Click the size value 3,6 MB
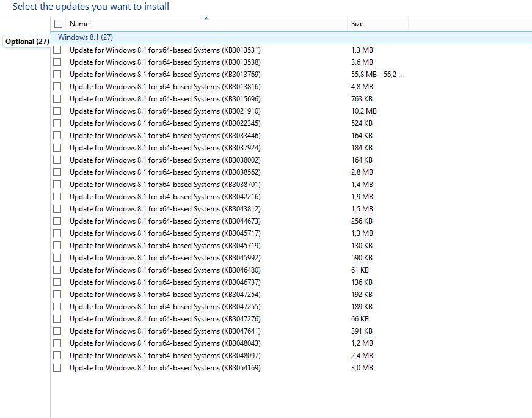The height and width of the screenshot is (418, 532). point(362,62)
